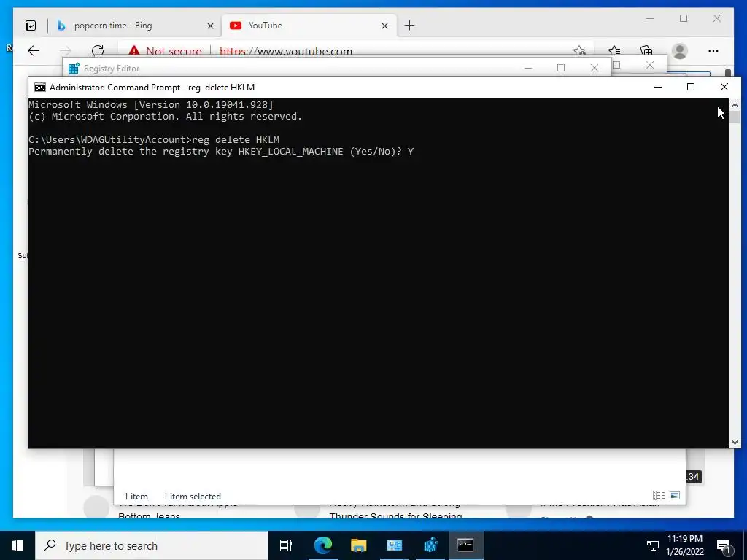
Task: Maximize the background window behind Registry Editor
Action: point(617,65)
